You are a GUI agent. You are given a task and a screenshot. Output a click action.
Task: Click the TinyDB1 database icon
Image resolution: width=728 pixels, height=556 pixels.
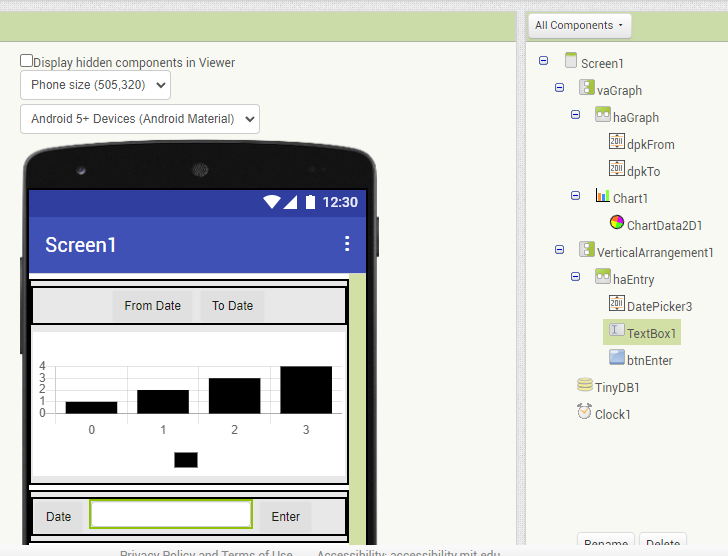[585, 385]
